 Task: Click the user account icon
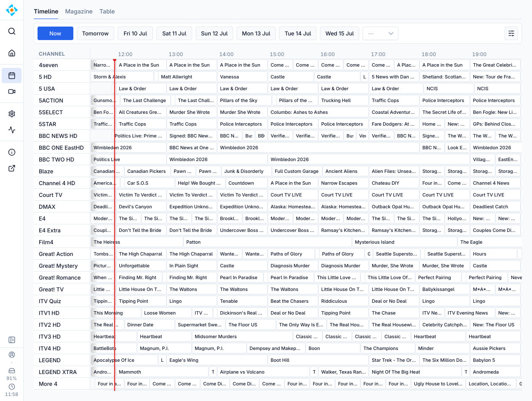[12, 355]
